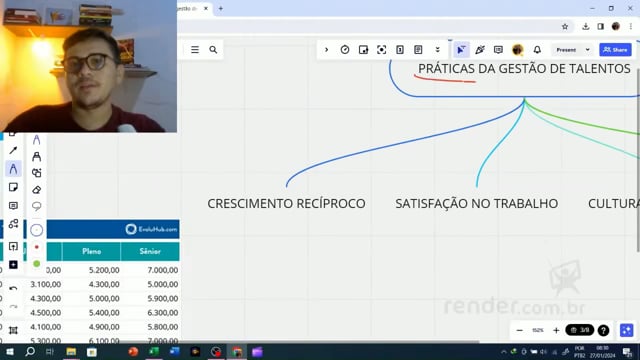The height and width of the screenshot is (360, 640).
Task: Click the Sênior column header
Action: [150, 251]
